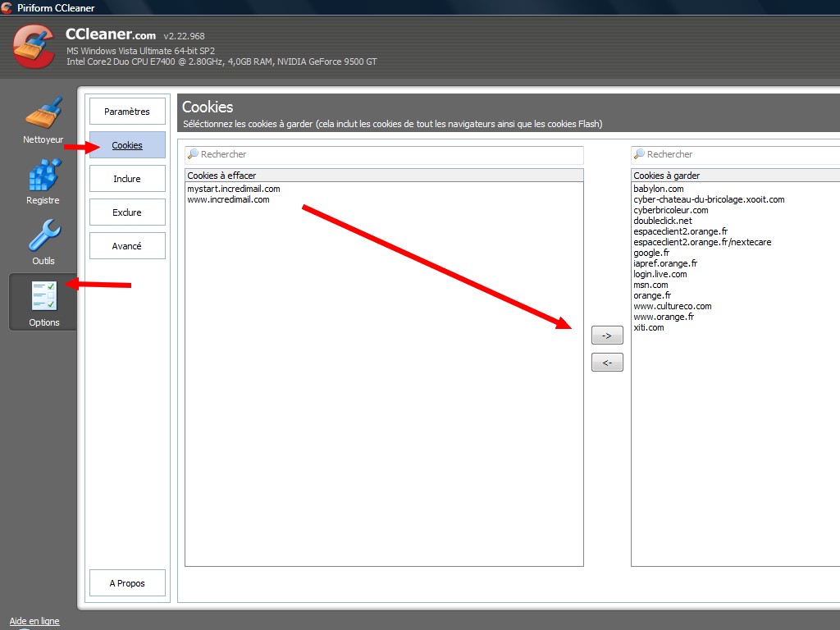Image resolution: width=840 pixels, height=630 pixels.
Task: Select msn.com cookie
Action: [x=651, y=285]
